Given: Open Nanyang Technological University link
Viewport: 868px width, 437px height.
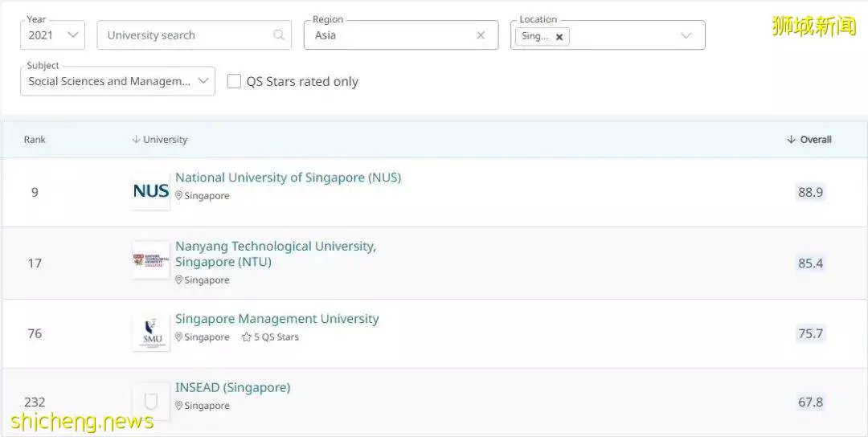Looking at the screenshot, I should tap(275, 254).
